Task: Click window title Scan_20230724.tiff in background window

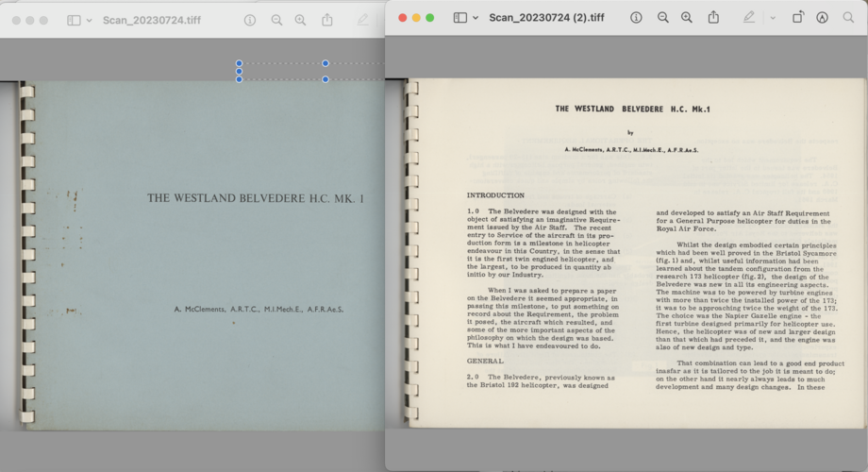Action: point(152,21)
